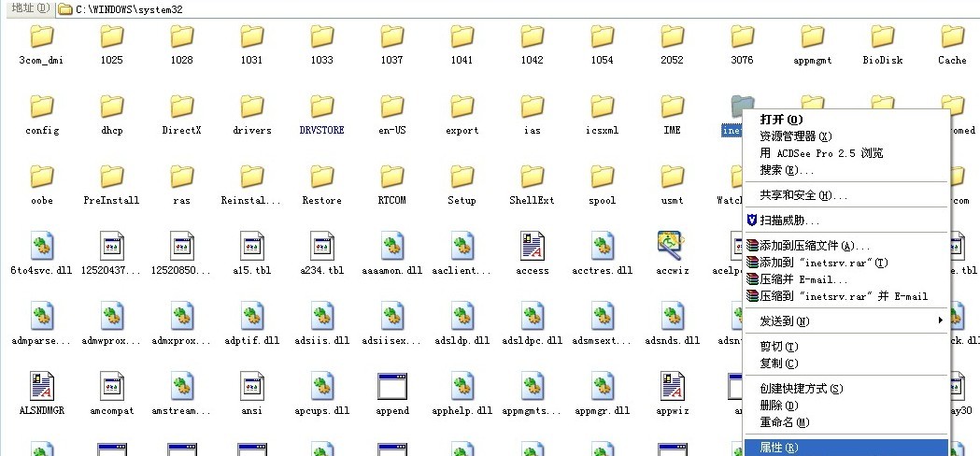Select the ALSNDMGR file icon
980x456 pixels.
pos(42,386)
